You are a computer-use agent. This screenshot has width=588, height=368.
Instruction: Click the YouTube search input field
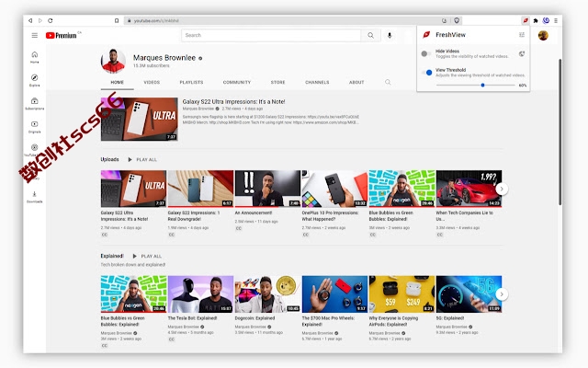coord(271,35)
